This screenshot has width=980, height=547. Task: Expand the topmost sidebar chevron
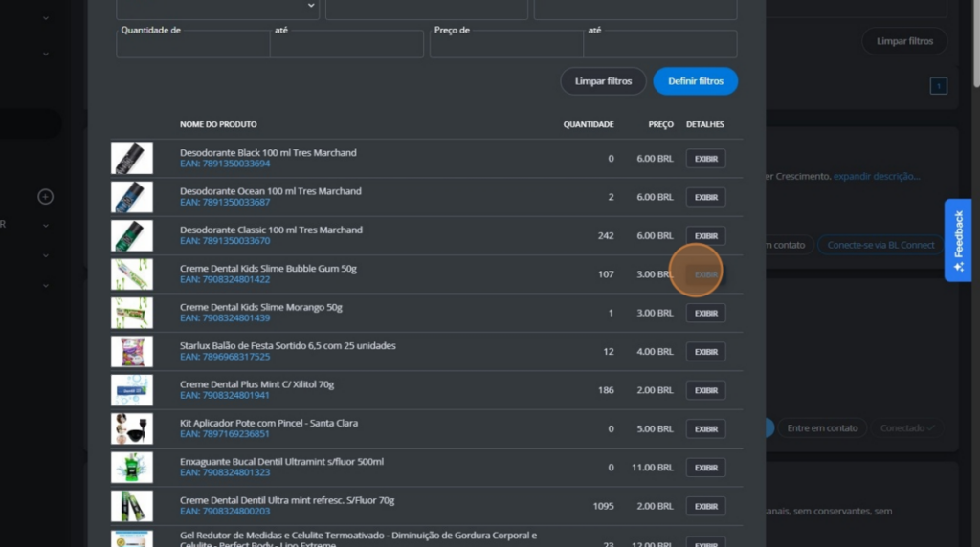coord(46,18)
